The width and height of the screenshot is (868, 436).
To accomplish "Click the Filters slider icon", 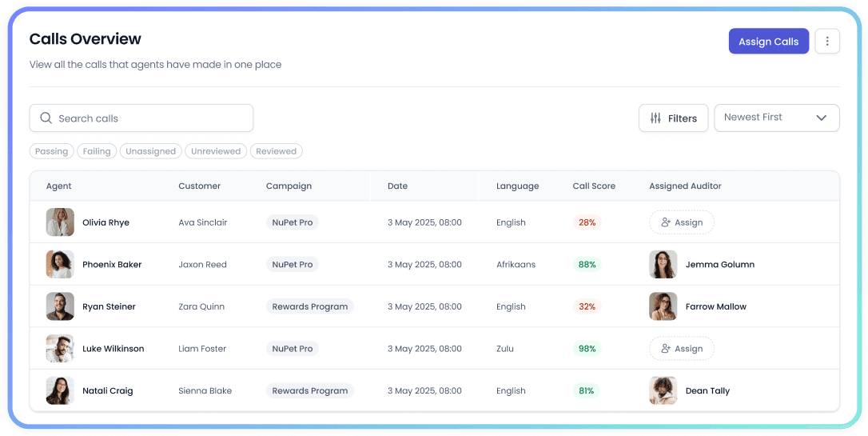I will click(x=655, y=118).
